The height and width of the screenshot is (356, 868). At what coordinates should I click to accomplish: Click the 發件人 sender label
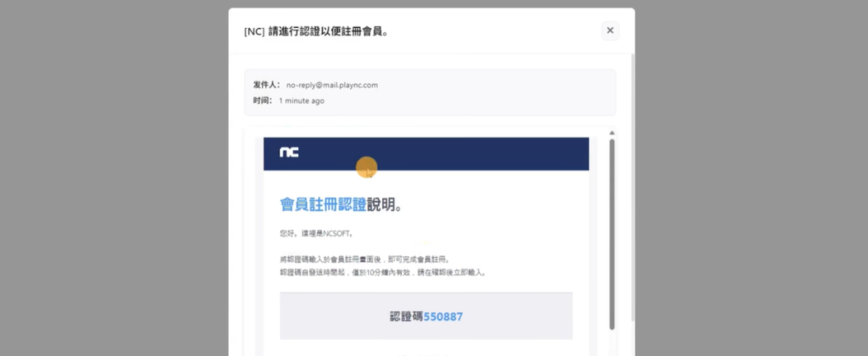(265, 85)
